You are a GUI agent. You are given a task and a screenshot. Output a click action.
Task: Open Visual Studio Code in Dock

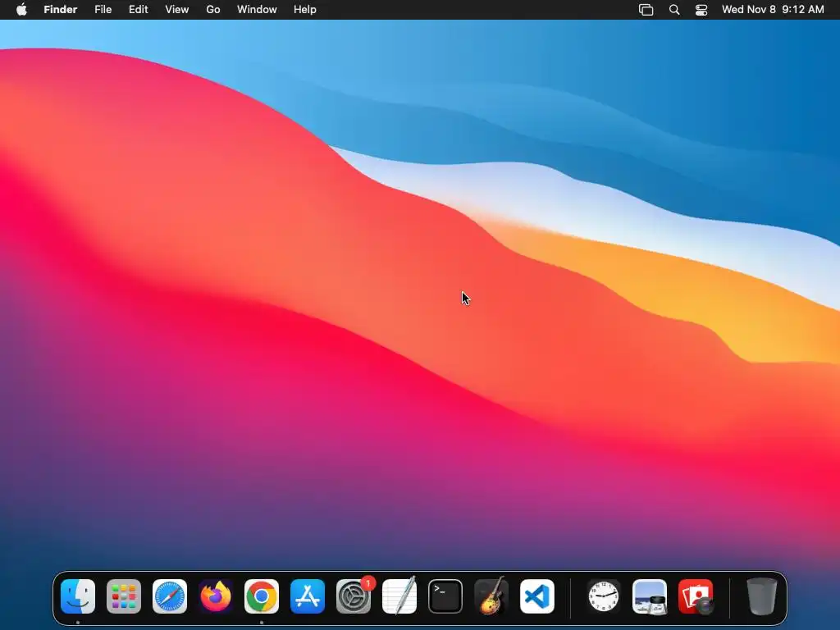click(x=537, y=596)
